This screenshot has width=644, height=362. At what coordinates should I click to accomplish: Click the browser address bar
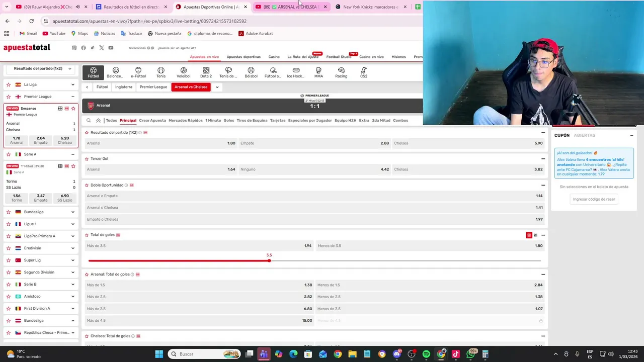tap(231, 21)
